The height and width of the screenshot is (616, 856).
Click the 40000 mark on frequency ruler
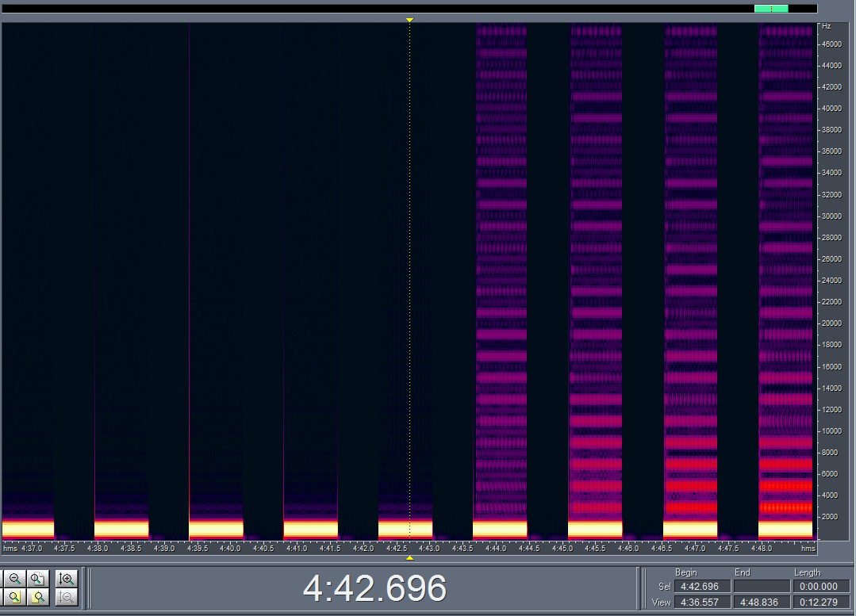click(x=831, y=109)
